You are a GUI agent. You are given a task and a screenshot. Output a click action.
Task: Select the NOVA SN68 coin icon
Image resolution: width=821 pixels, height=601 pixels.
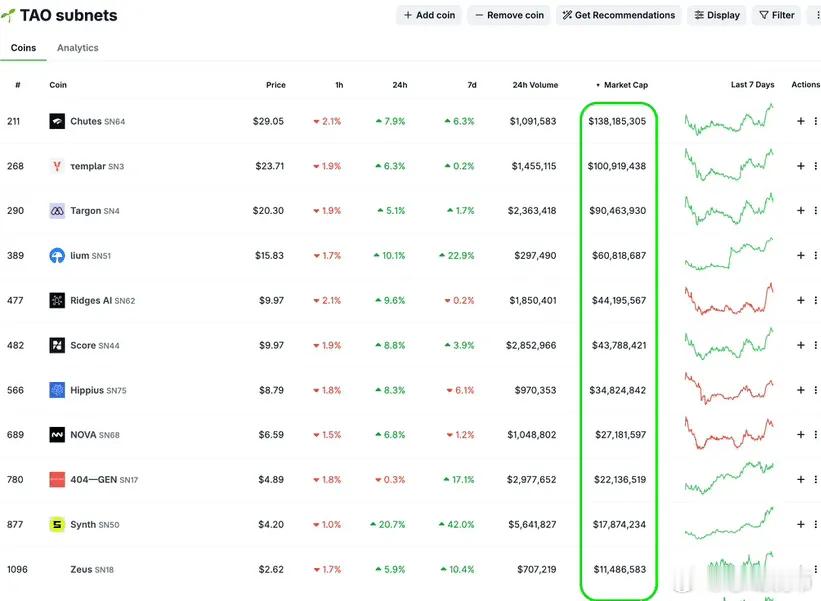point(56,434)
